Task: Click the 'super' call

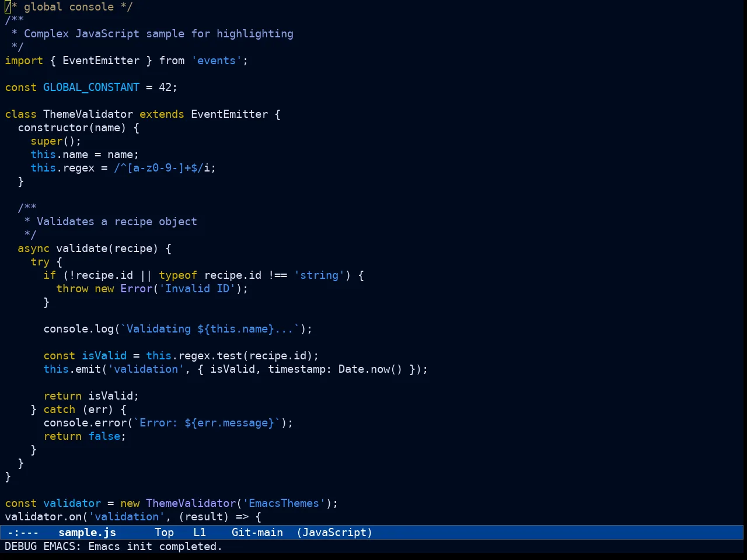Action: (x=47, y=141)
